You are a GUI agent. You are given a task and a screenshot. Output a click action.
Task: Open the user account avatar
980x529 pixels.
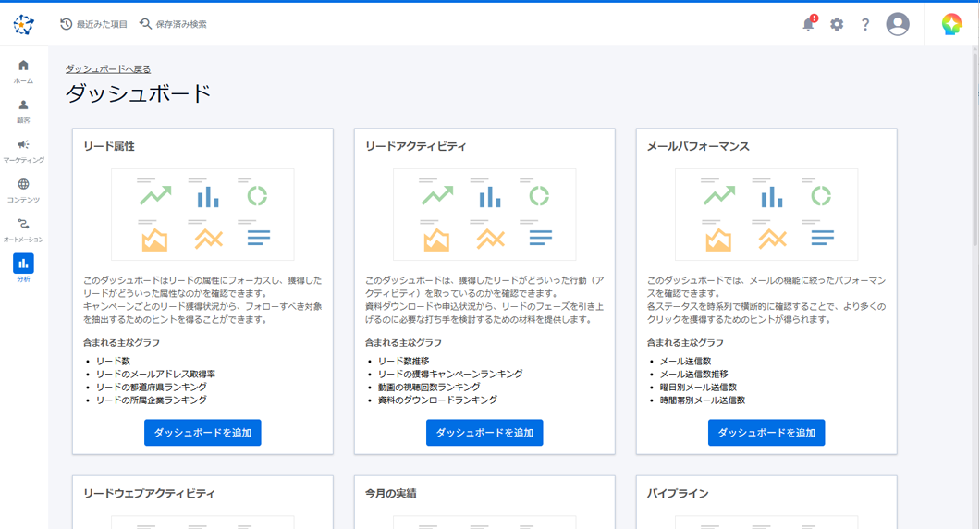(x=898, y=24)
